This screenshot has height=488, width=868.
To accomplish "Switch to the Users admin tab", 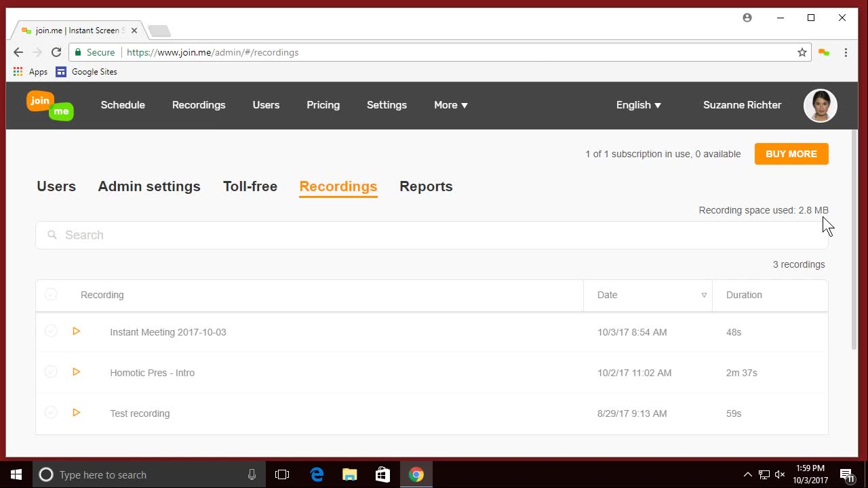I will (56, 186).
